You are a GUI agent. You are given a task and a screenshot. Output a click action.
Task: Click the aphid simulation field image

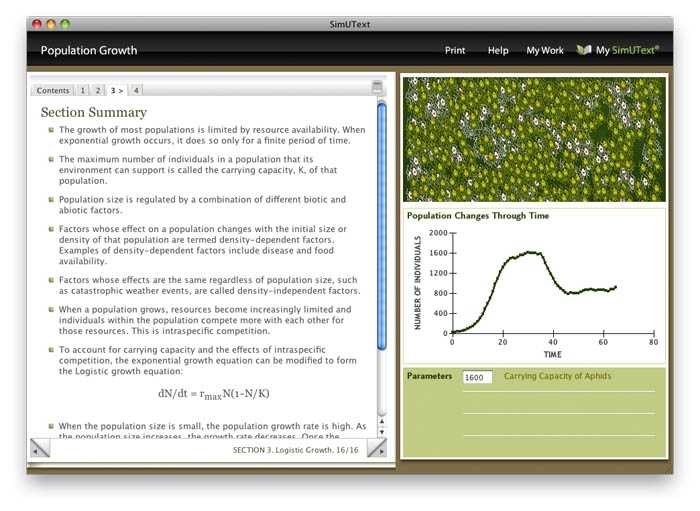[x=534, y=139]
